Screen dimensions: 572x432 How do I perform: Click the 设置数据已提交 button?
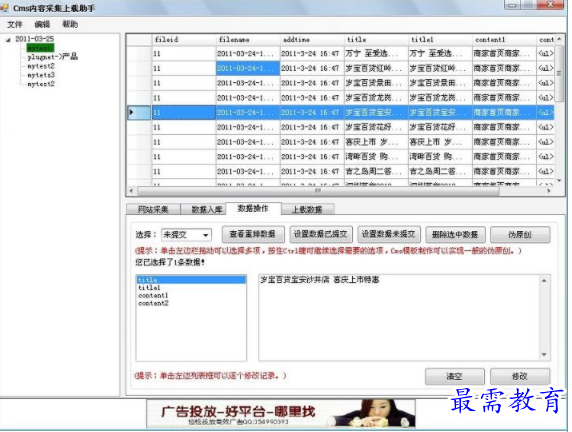tap(321, 234)
